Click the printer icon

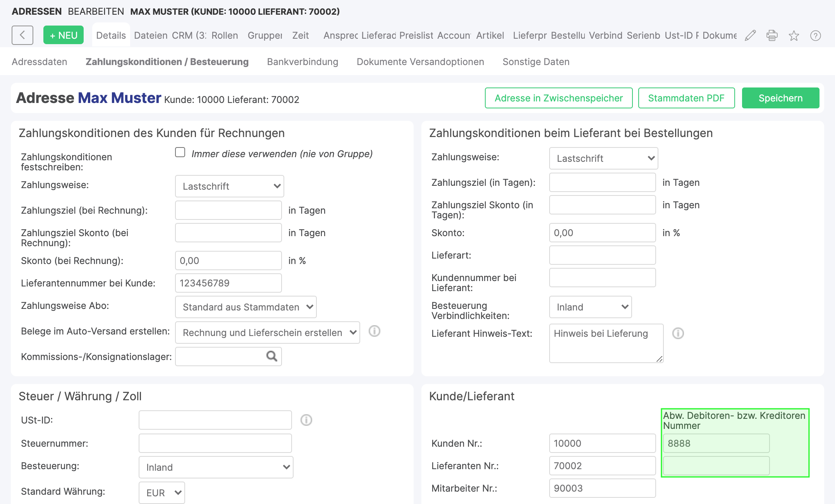[772, 36]
